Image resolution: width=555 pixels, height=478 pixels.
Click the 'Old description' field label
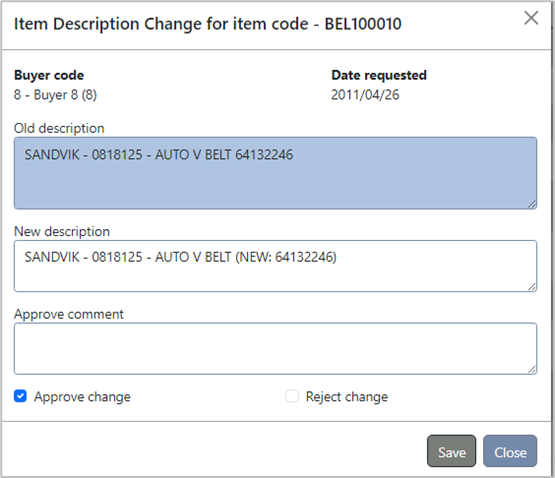click(59, 128)
